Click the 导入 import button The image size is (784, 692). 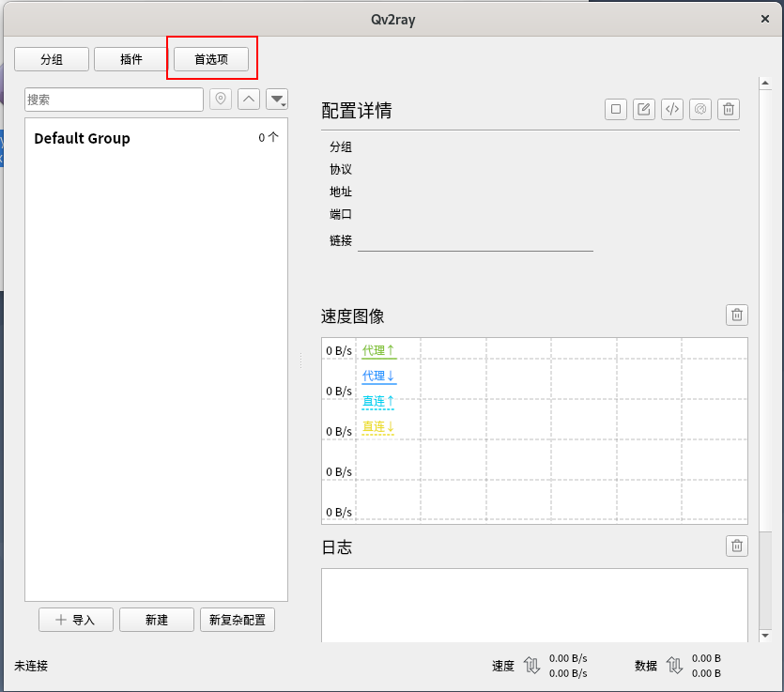tap(76, 620)
